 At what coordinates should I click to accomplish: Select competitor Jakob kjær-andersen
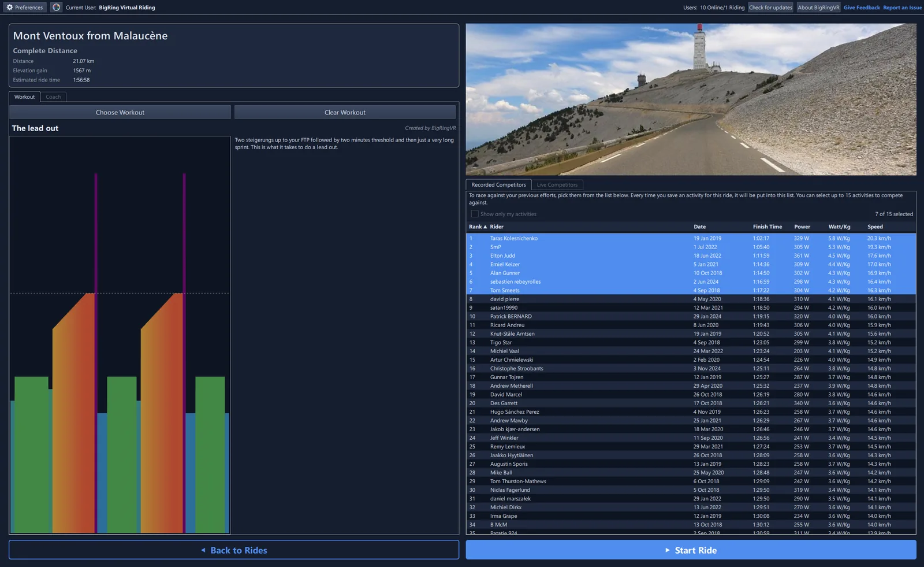coord(691,429)
